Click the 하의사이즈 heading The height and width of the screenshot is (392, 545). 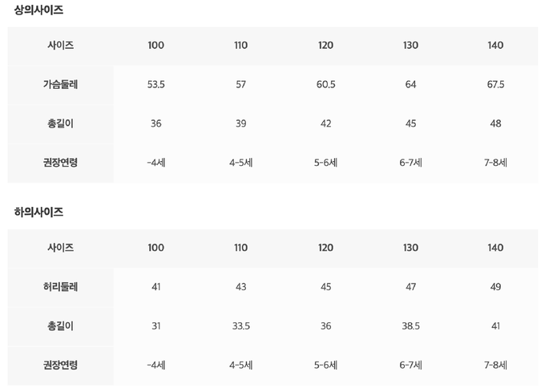38,212
